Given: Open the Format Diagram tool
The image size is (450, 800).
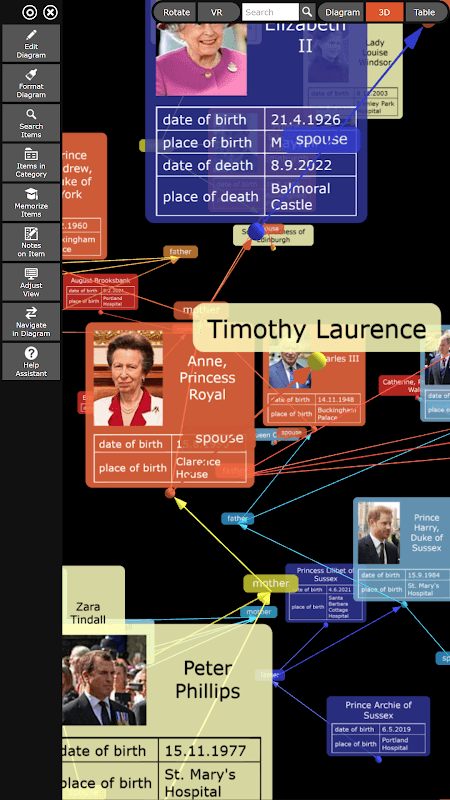Looking at the screenshot, I should [31, 83].
